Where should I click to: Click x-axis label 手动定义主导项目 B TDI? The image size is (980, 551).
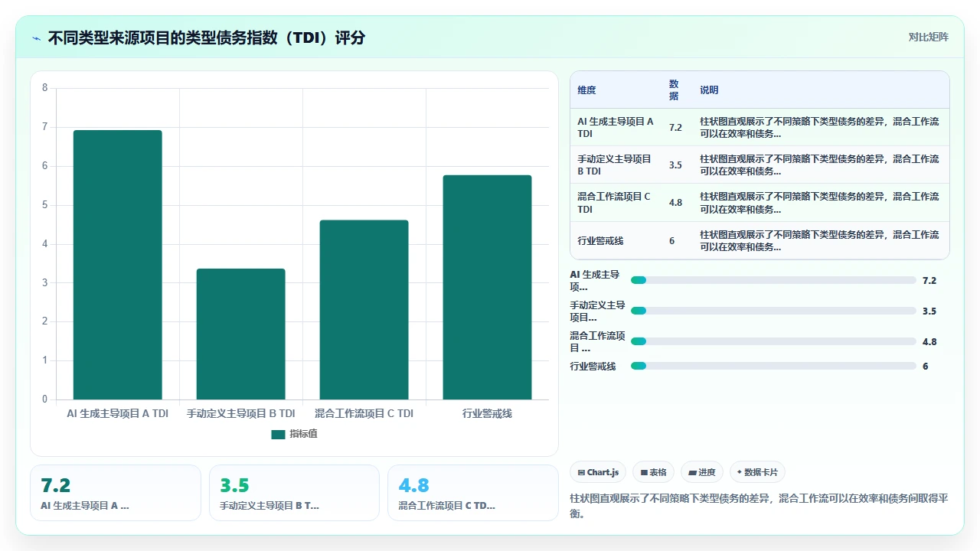[x=241, y=413]
